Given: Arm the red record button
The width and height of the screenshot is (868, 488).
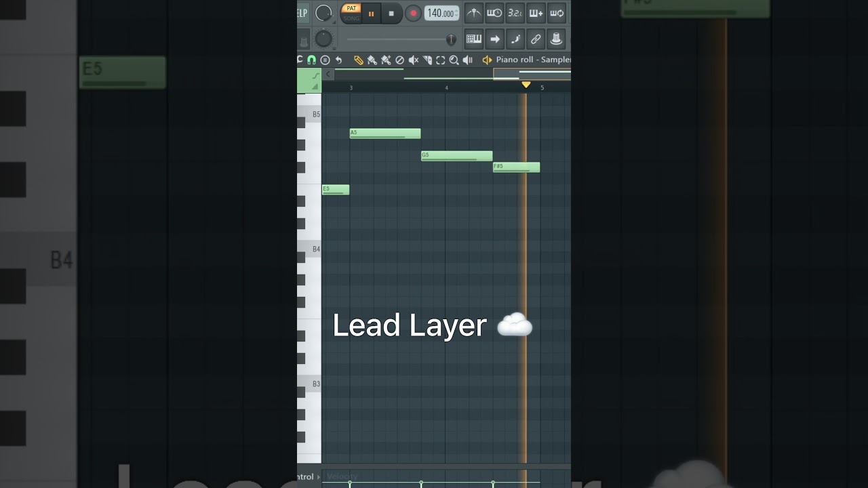Looking at the screenshot, I should point(413,13).
